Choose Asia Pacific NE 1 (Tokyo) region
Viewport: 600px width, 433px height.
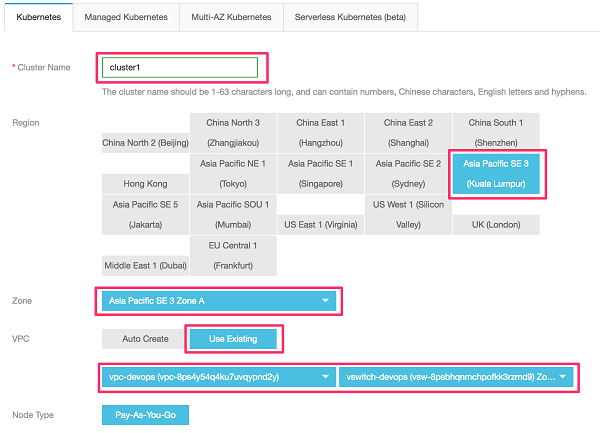pos(233,174)
